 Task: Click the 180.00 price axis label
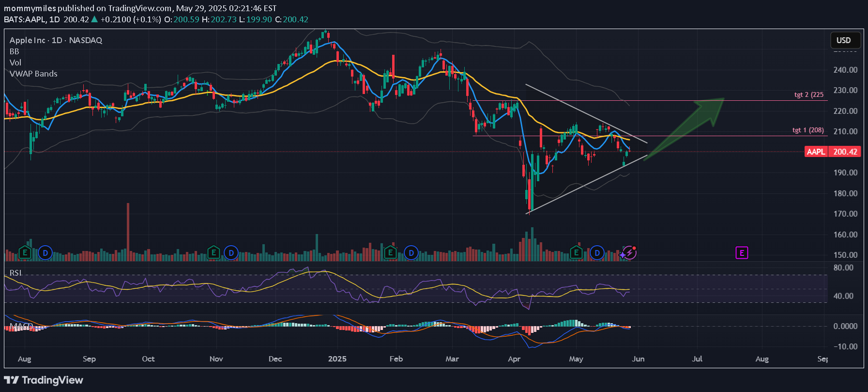[x=845, y=193]
